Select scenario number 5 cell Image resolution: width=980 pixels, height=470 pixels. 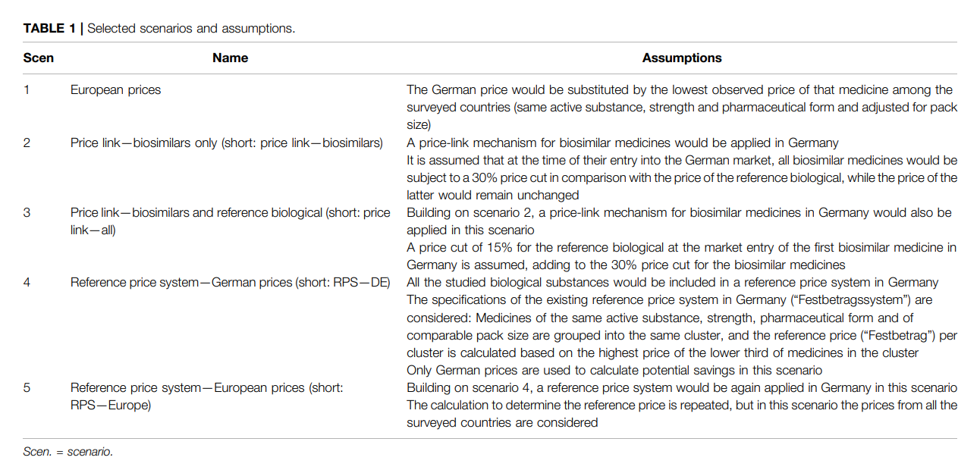coord(27,387)
